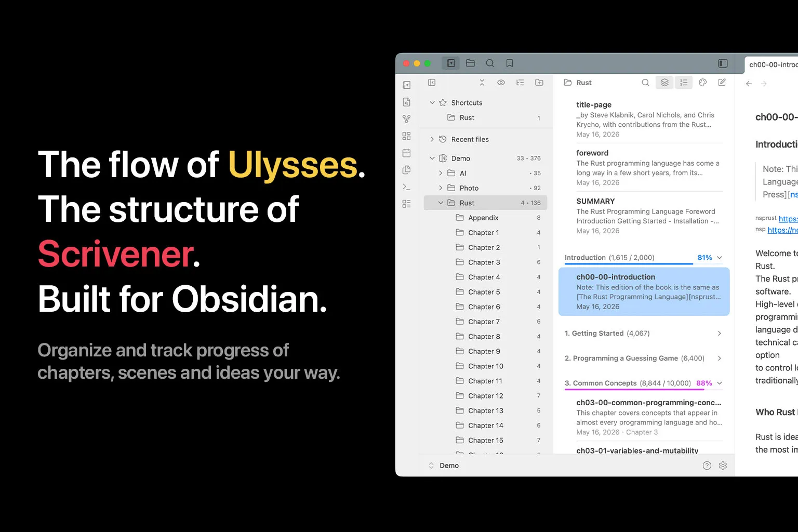Select the Chapter 1 folder
The image size is (798, 532).
[x=486, y=233]
